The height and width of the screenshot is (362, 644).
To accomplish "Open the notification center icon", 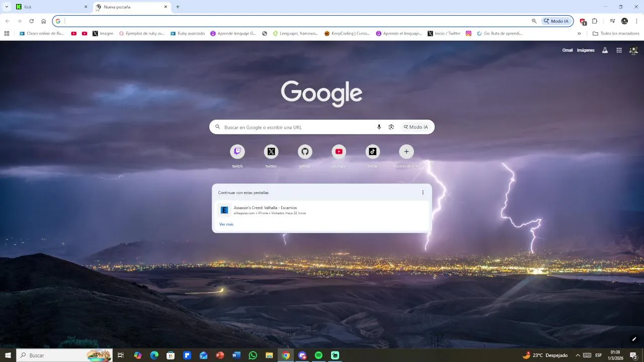I will pyautogui.click(x=634, y=355).
